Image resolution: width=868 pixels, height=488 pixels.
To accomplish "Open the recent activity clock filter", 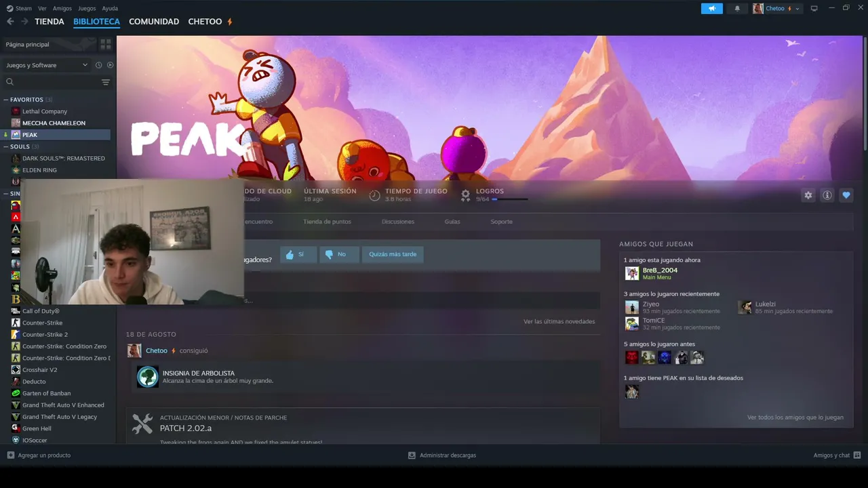I will coord(98,65).
